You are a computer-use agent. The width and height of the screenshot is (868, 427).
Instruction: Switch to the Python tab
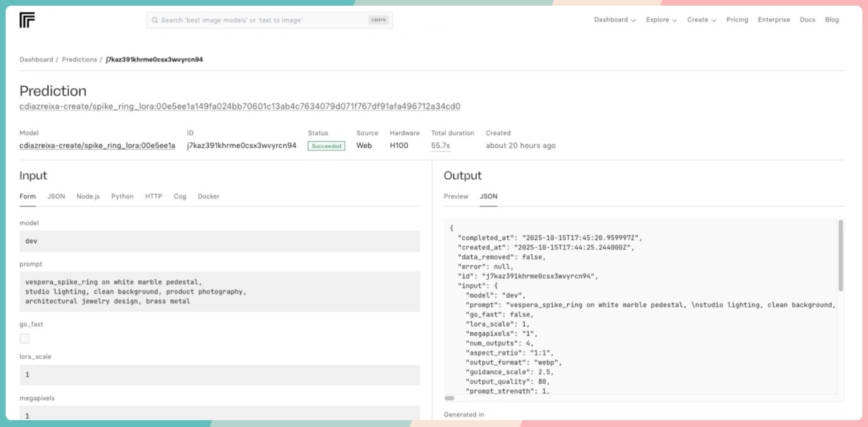(x=122, y=197)
